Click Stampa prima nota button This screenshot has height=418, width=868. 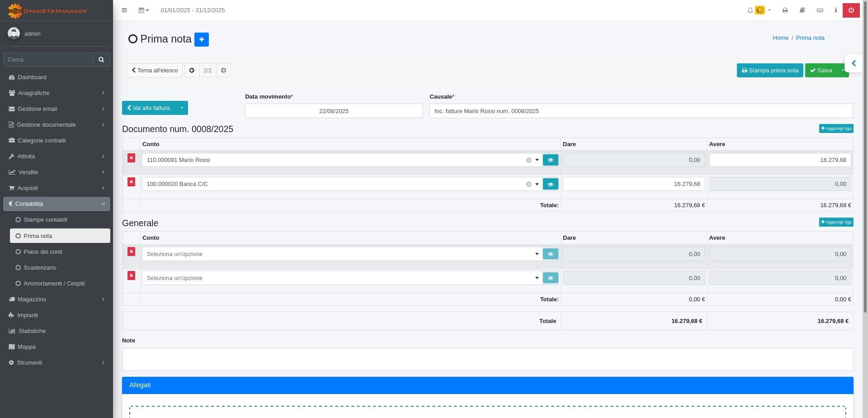click(769, 71)
